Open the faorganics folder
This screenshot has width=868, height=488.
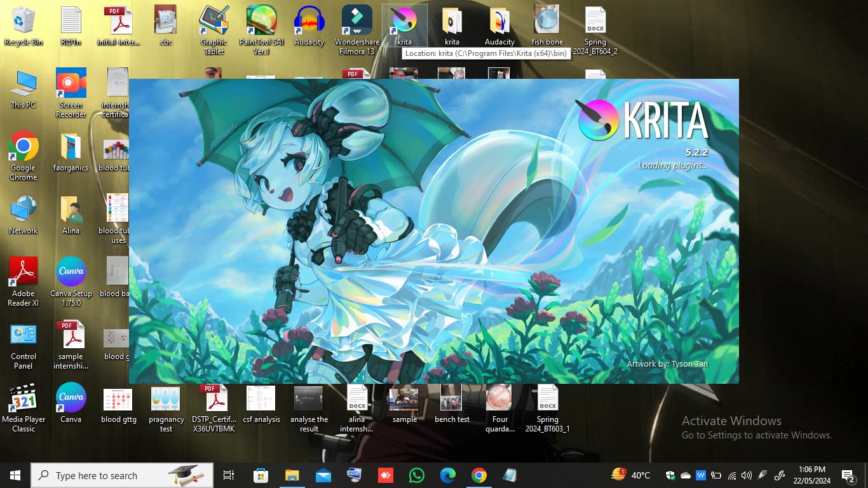[71, 152]
